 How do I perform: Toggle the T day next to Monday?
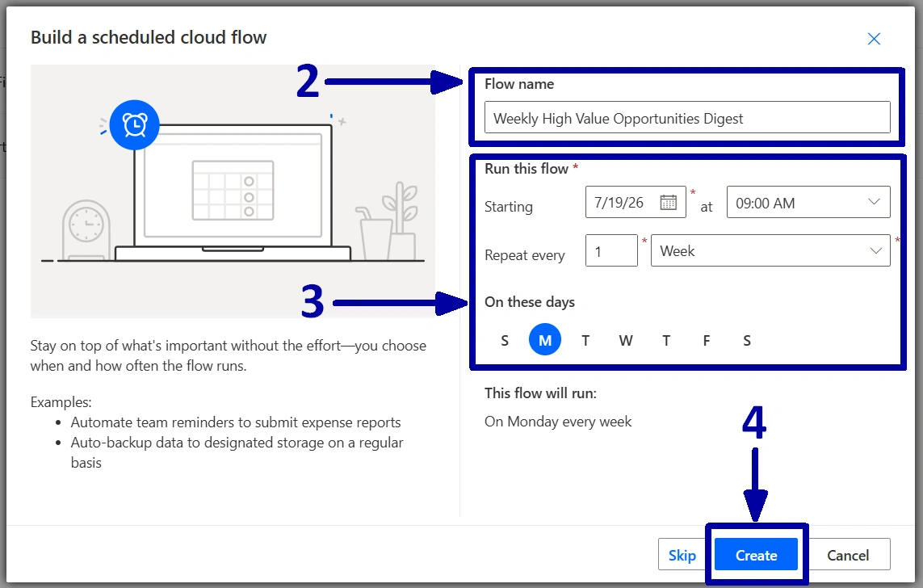click(x=585, y=340)
